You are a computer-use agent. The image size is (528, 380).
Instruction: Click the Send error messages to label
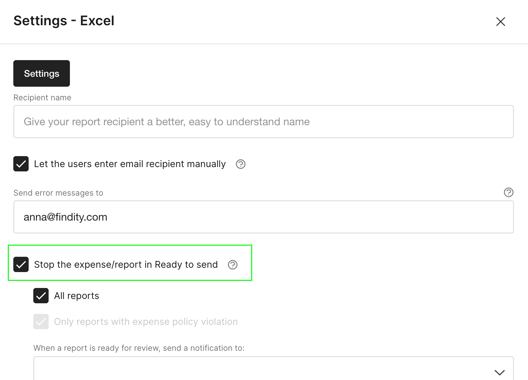(x=58, y=193)
